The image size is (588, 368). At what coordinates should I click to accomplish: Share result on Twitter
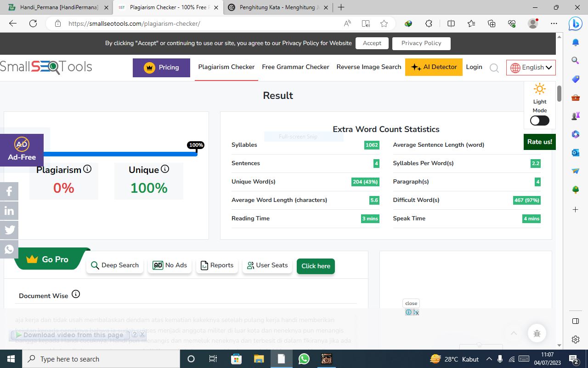click(9, 230)
